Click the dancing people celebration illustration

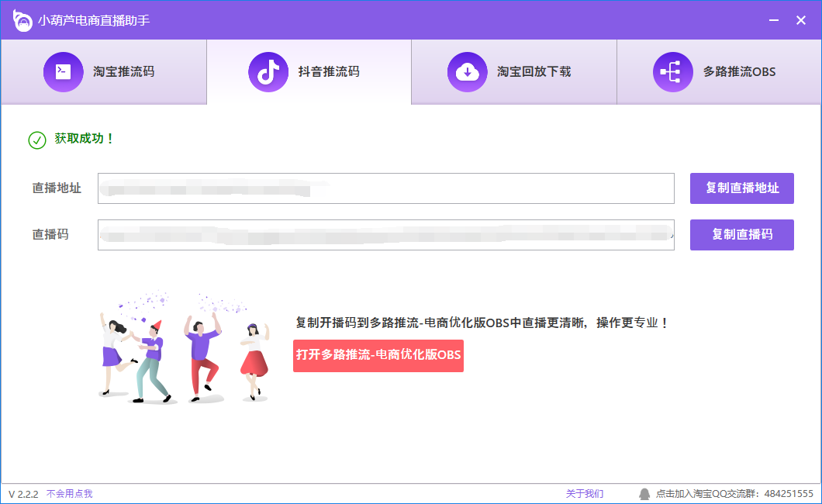click(x=185, y=347)
